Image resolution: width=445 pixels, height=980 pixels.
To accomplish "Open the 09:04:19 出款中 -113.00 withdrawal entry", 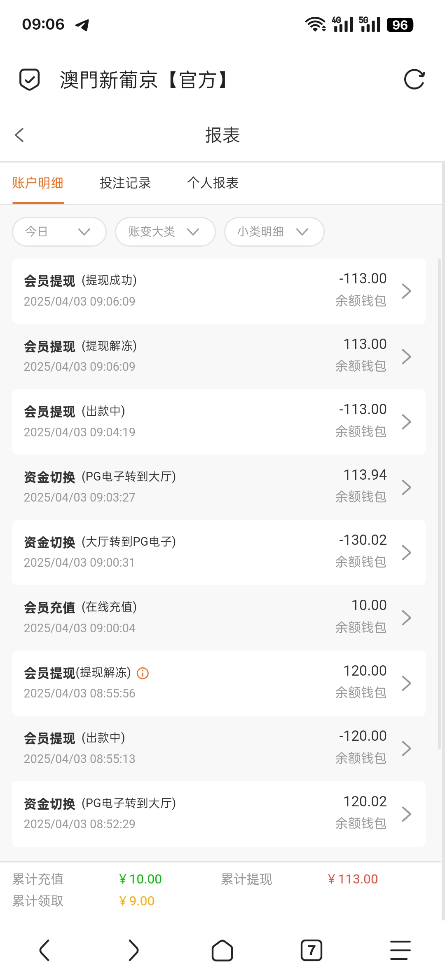I will pos(218,422).
